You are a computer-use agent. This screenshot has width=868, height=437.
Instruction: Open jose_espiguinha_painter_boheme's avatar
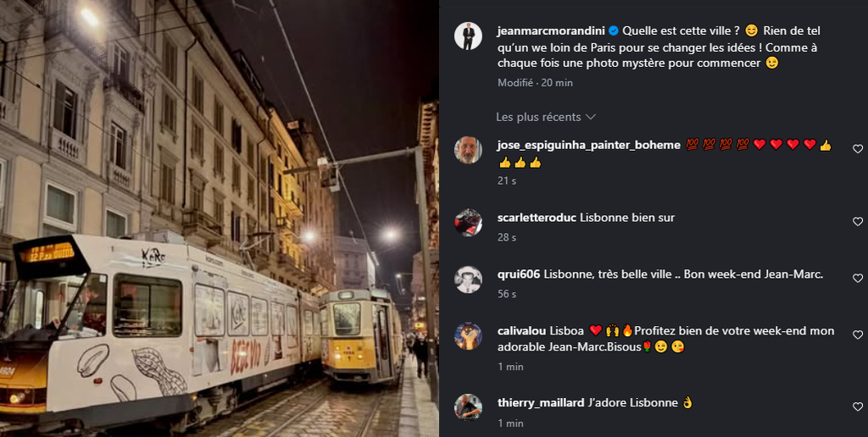[x=468, y=150]
